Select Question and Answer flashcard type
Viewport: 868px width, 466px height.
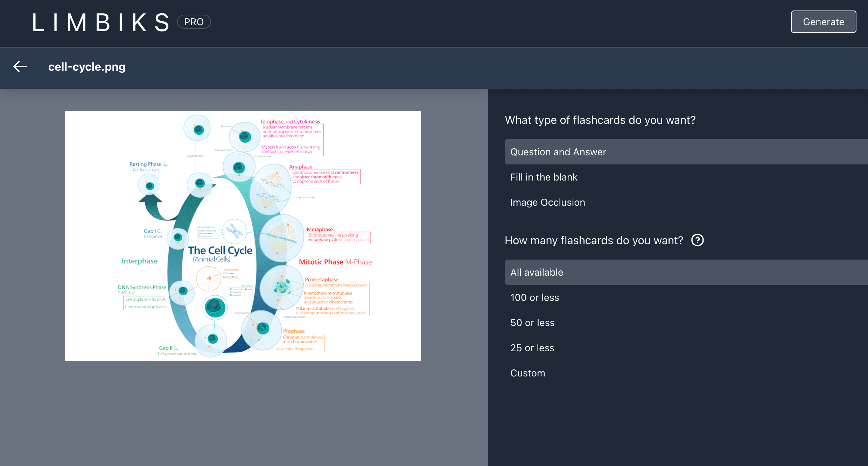tap(558, 152)
